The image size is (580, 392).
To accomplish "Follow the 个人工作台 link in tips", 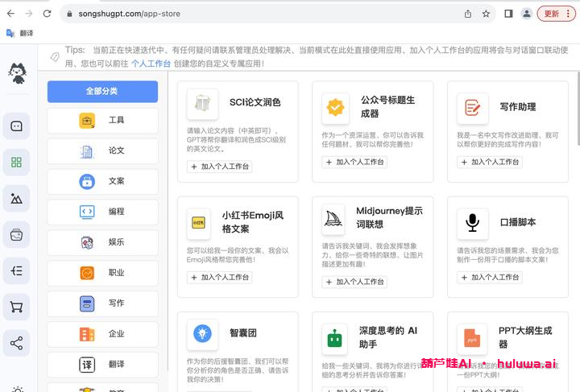I will [x=151, y=64].
